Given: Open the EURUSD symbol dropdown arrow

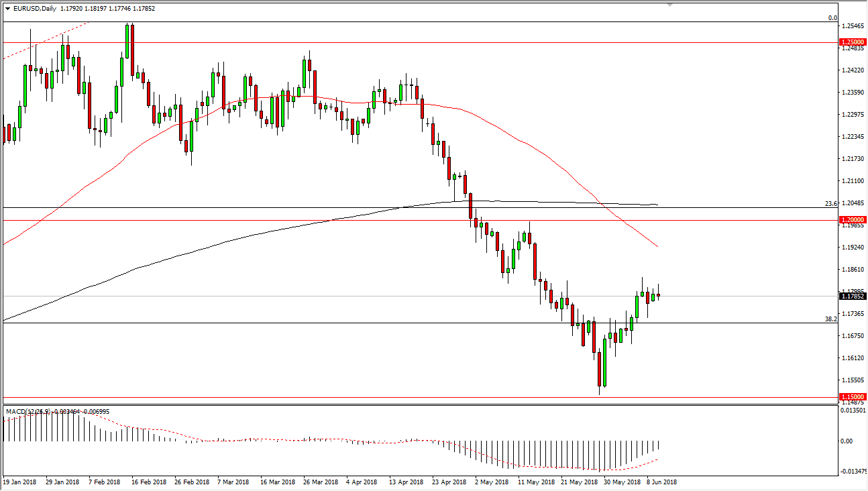Looking at the screenshot, I should [7, 9].
